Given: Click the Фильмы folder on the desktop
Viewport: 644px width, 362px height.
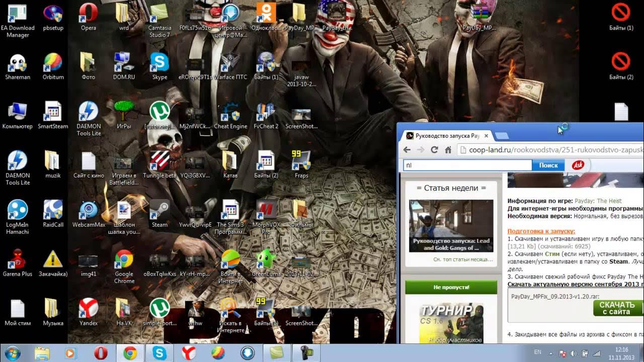Looking at the screenshot, I should point(301,215).
